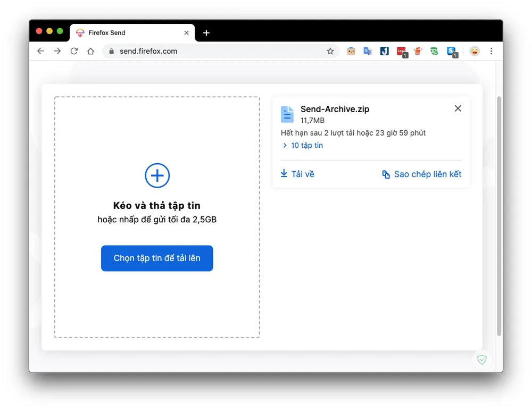Screen dimensions: 532x411
Task: Open the shopping cart extension icon
Action: (x=418, y=51)
